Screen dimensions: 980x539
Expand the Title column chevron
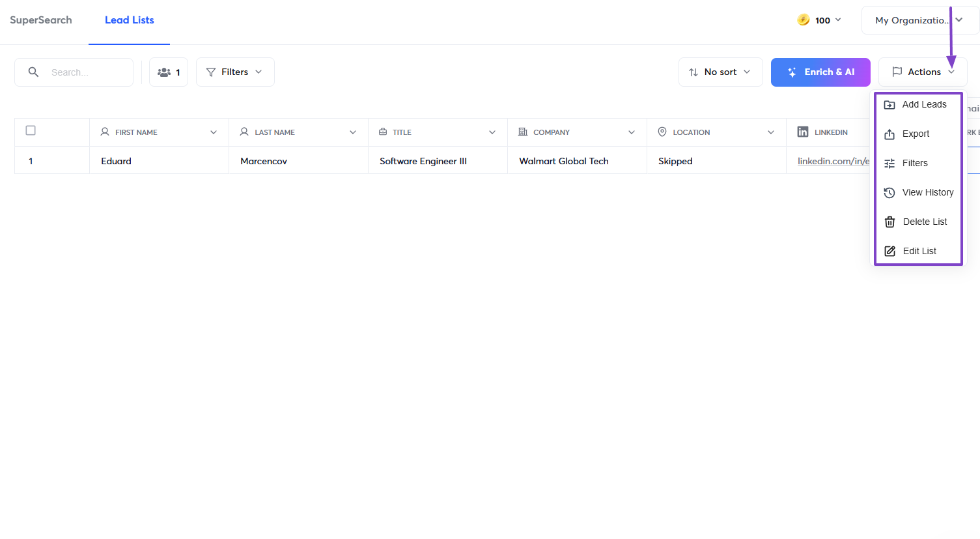click(492, 132)
